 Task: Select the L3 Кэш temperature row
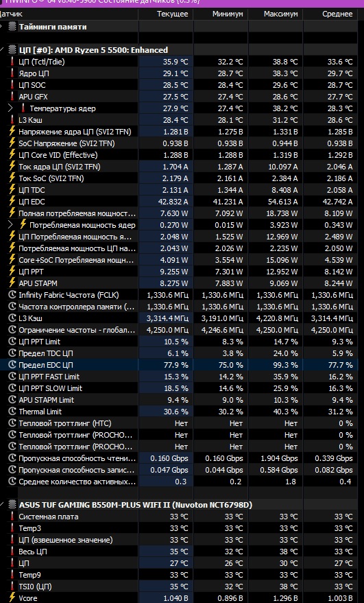pos(180,120)
